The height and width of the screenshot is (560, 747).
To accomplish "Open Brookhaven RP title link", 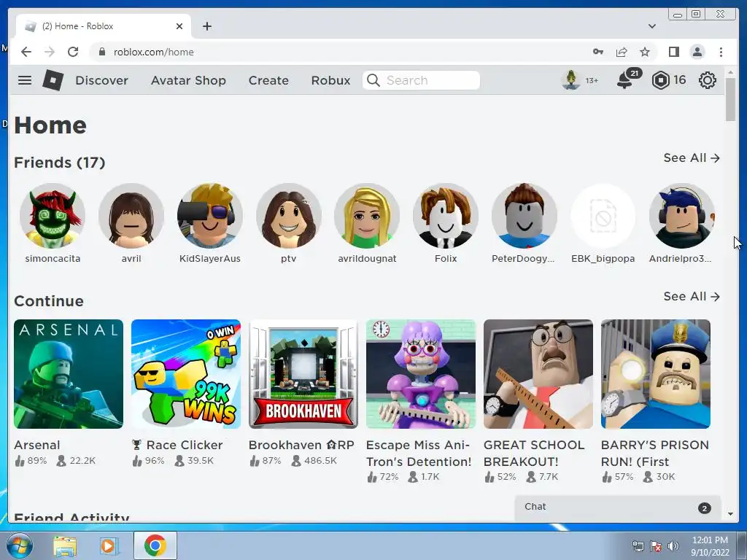I will click(301, 445).
